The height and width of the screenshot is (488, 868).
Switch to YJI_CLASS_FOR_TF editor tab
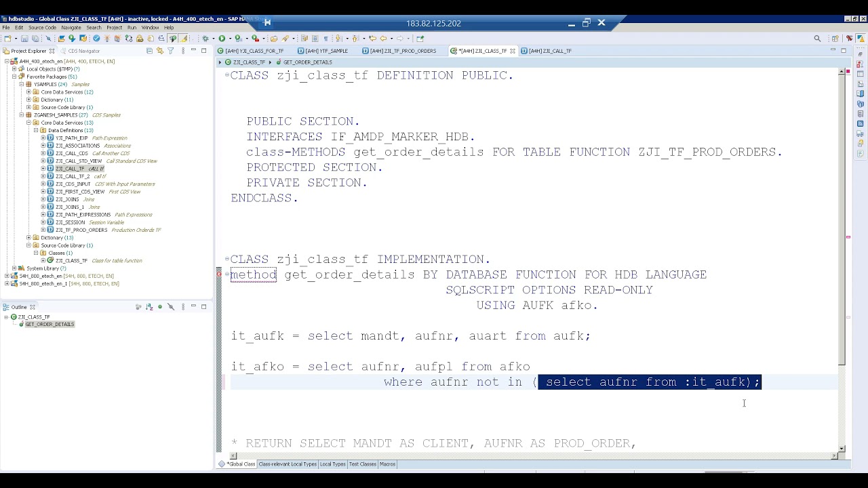point(251,51)
